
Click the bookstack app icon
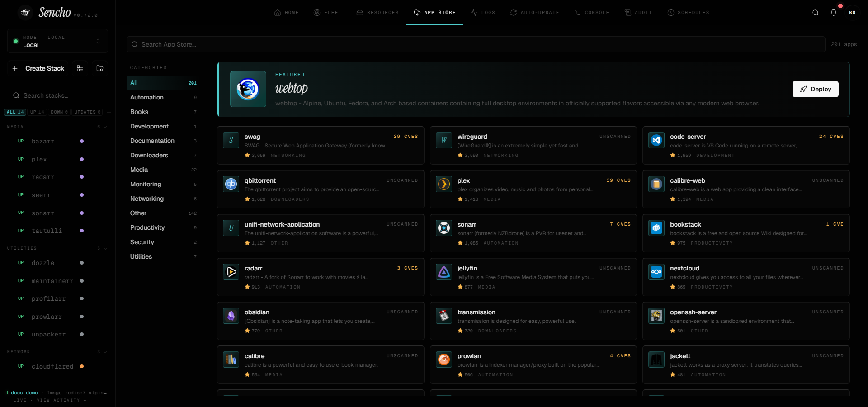pos(656,228)
